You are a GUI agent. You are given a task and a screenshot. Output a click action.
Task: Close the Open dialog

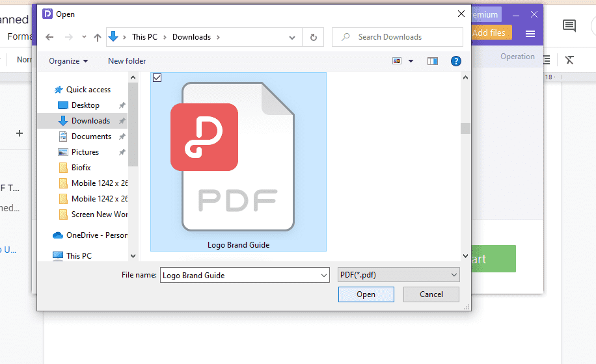coord(461,14)
